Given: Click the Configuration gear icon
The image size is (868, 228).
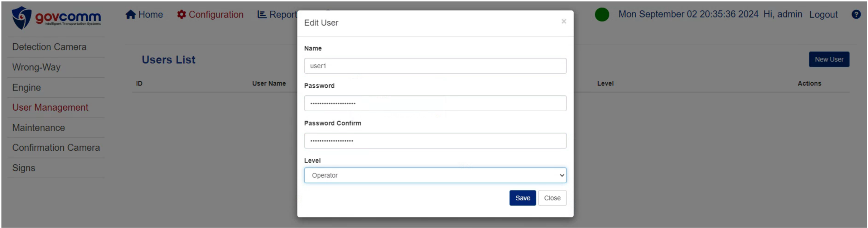Looking at the screenshot, I should click(x=182, y=15).
